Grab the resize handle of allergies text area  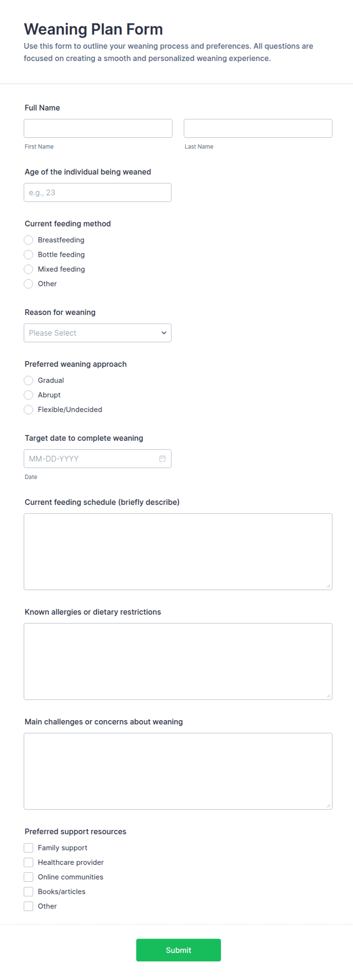328,696
